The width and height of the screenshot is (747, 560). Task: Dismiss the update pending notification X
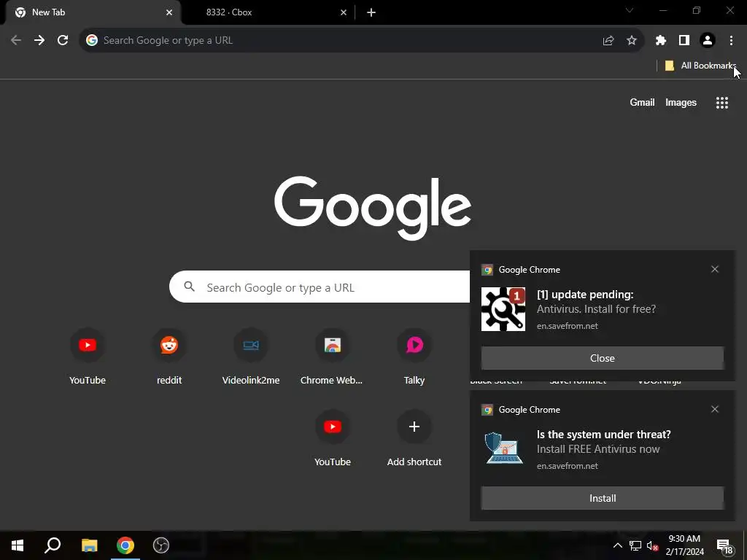click(715, 270)
